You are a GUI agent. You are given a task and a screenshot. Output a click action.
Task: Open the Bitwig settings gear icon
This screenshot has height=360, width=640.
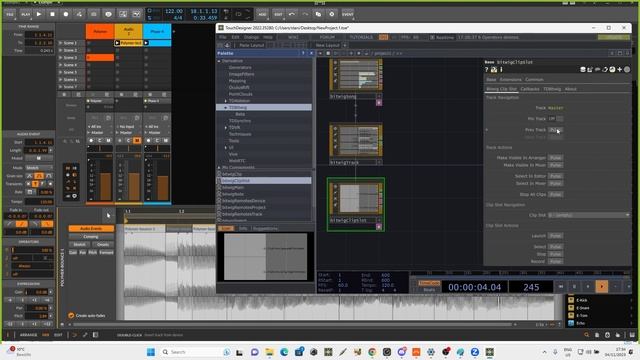point(332,14)
